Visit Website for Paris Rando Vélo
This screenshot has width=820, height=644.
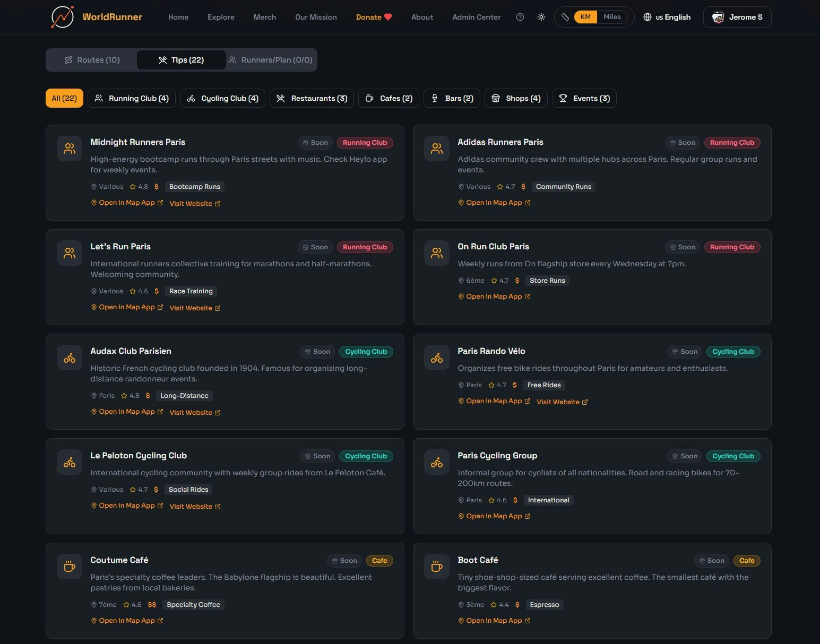tap(562, 402)
